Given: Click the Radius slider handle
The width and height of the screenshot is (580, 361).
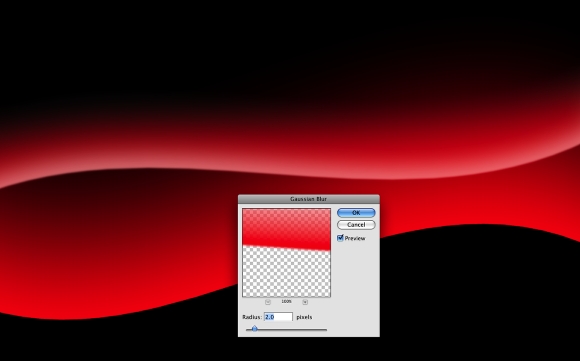Looking at the screenshot, I should [x=254, y=329].
